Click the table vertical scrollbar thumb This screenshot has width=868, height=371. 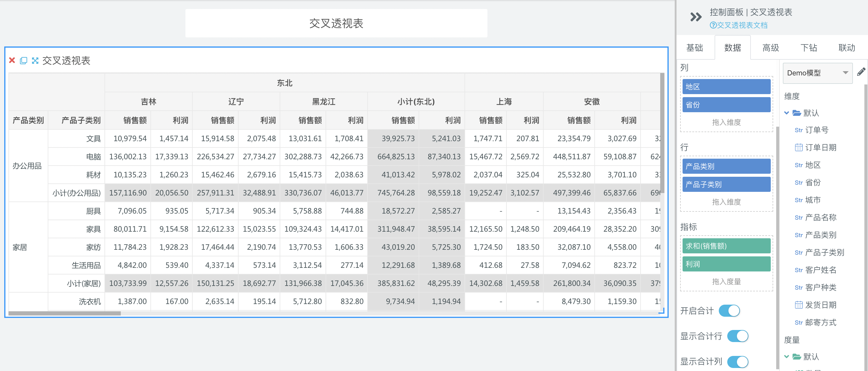coord(662,133)
